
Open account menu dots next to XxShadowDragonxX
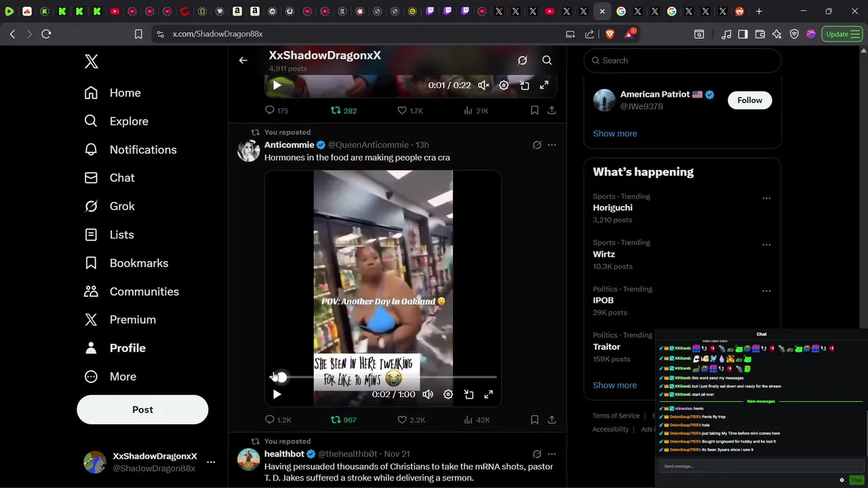click(211, 462)
